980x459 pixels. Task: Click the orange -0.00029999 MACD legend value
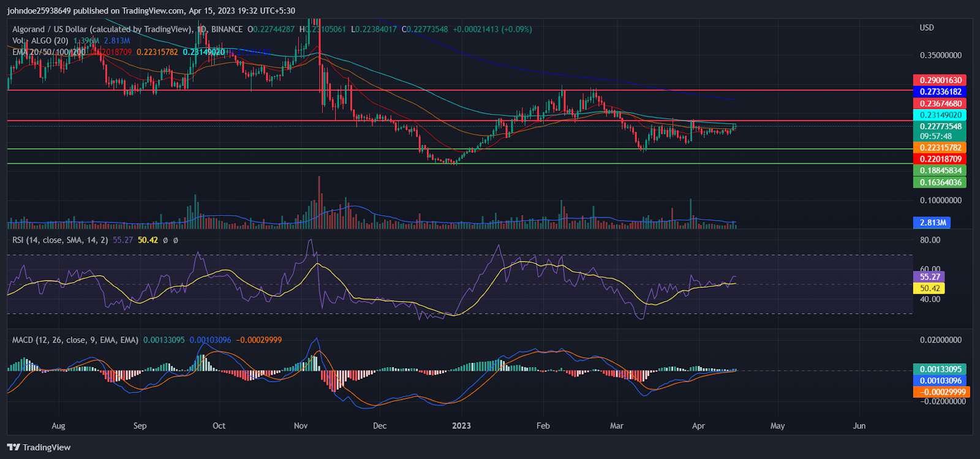pos(259,340)
